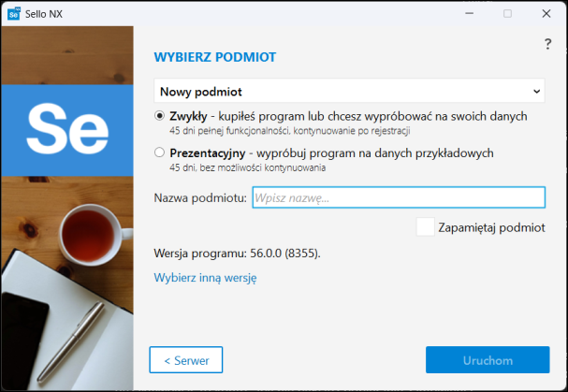568x392 pixels.
Task: Open help with the question mark icon
Action: tap(547, 44)
